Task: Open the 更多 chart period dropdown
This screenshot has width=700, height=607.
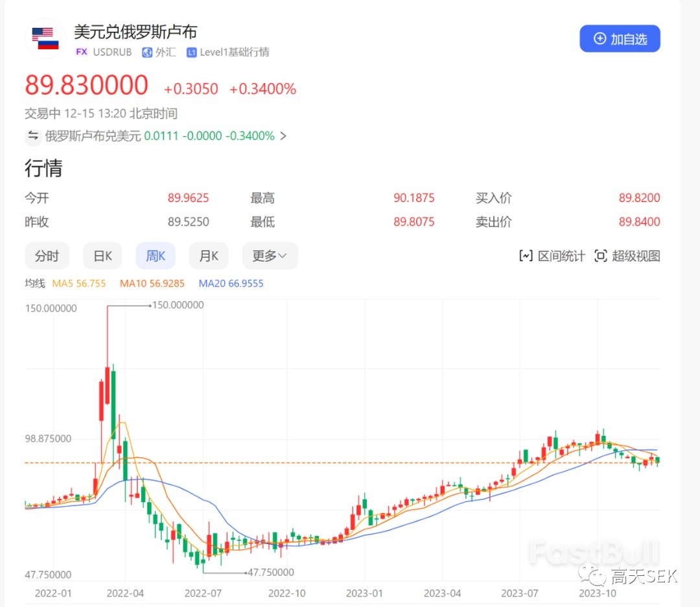Action: [x=270, y=256]
